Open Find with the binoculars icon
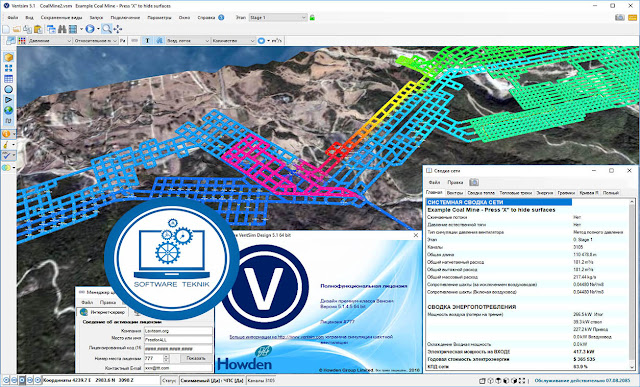Viewport: 640px width, 387px height. pos(62,29)
